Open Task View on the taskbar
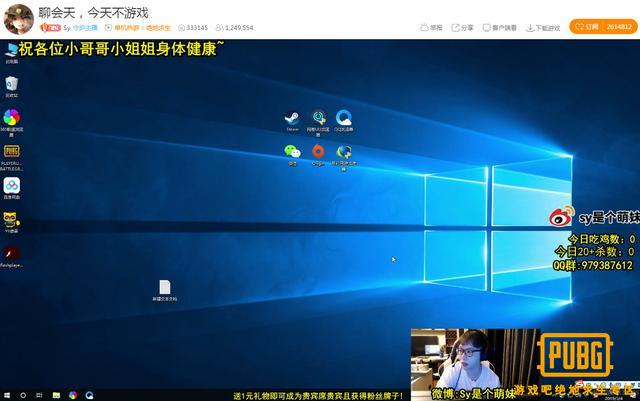 click(x=39, y=395)
